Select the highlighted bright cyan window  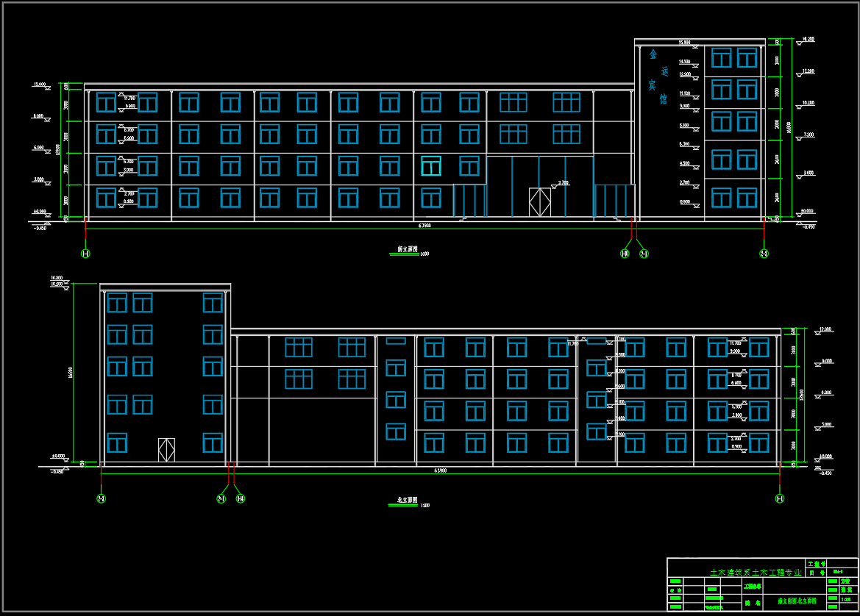tap(431, 166)
